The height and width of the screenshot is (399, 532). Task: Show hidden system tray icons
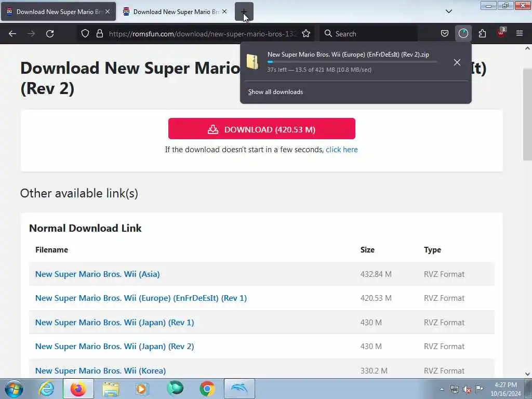click(x=442, y=389)
